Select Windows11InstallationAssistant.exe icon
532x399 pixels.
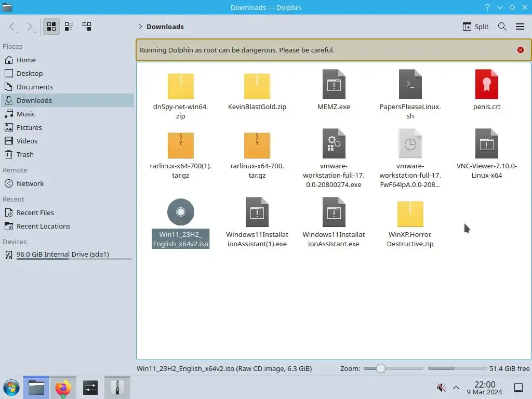[334, 212]
